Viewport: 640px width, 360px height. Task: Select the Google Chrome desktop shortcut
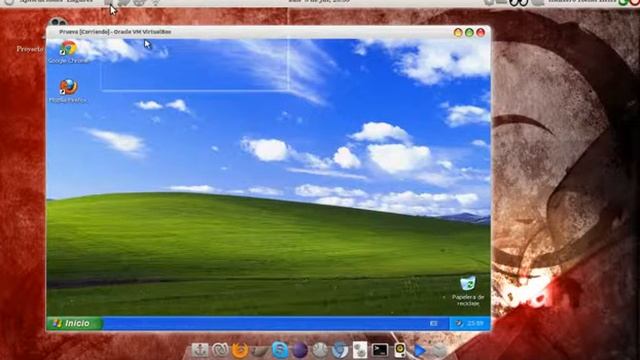point(68,52)
